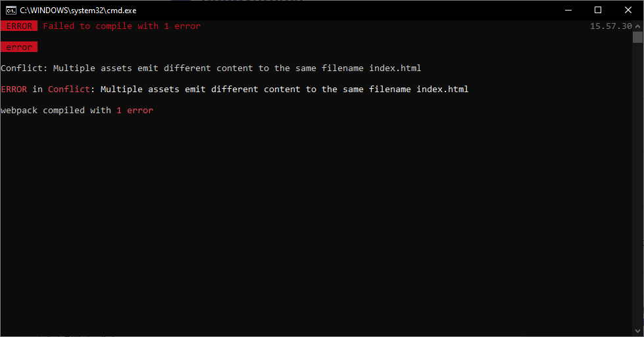Close the command prompt window
The image size is (644, 337).
tap(628, 11)
